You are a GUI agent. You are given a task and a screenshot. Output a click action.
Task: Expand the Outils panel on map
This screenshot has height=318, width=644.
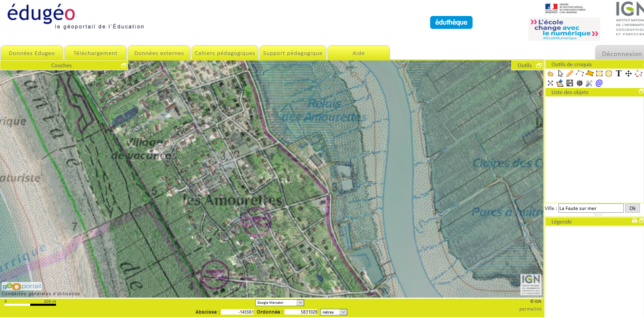click(x=539, y=66)
